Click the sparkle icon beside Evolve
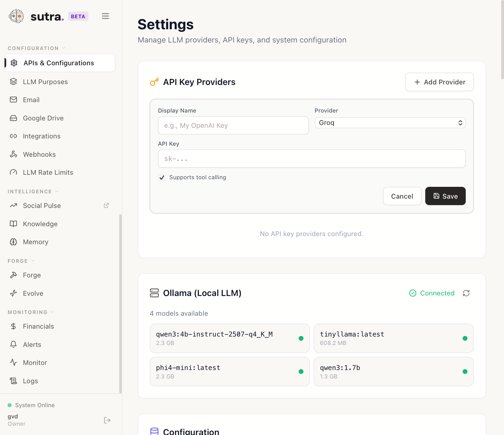This screenshot has height=435, width=504. 13,293
